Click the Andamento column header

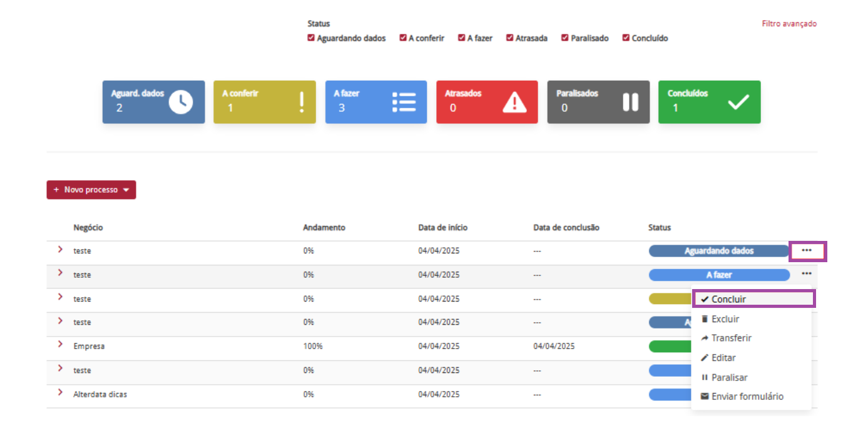point(324,228)
